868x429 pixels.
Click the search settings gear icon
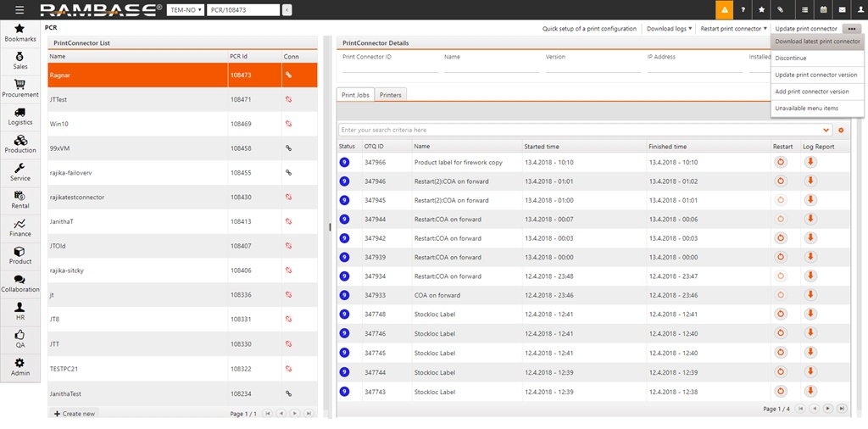(841, 130)
